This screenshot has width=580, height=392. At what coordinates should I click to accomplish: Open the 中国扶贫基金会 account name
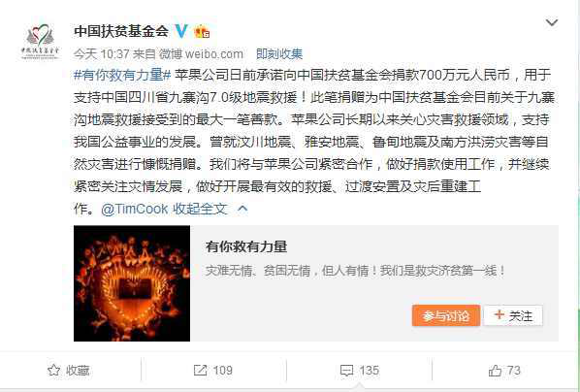click(x=121, y=31)
